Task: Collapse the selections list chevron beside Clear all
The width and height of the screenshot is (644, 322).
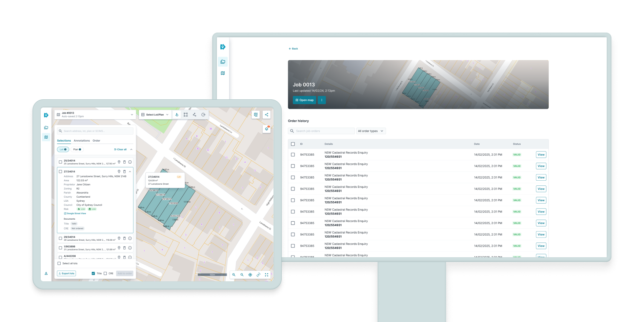Action: [131, 149]
